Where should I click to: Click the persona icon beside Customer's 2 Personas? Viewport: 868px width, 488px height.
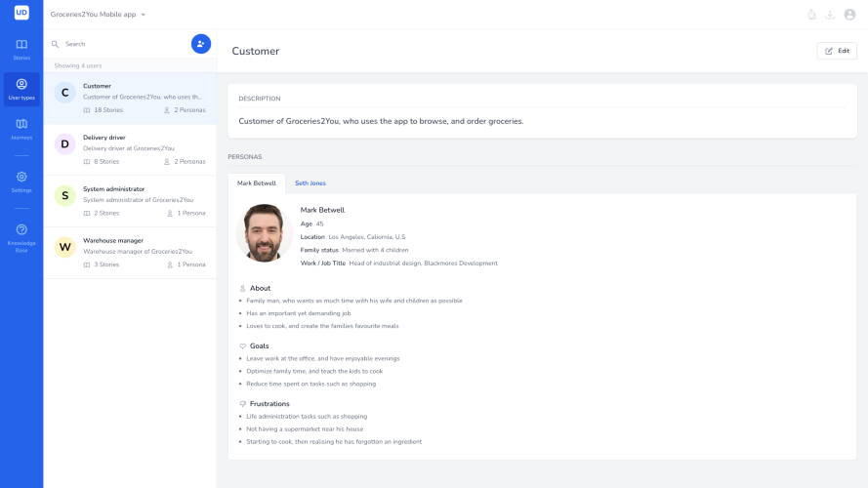pos(167,110)
